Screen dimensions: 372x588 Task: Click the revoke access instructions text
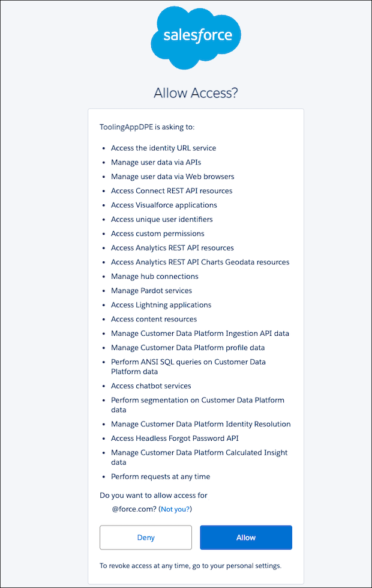[190, 566]
